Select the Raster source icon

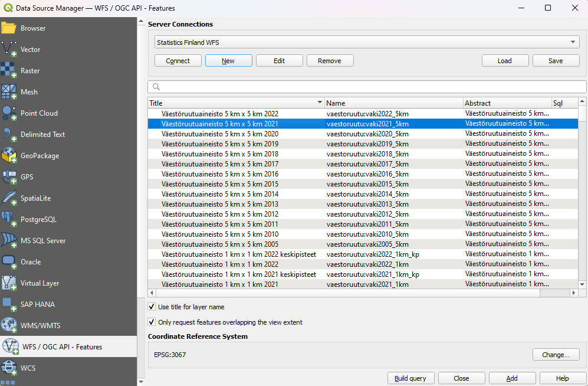pyautogui.click(x=9, y=70)
